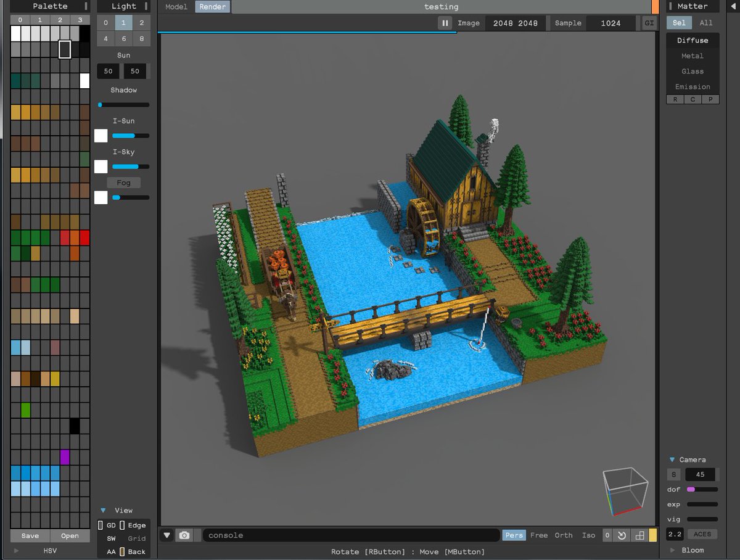Pause the render with the pause icon
The image size is (740, 560).
coord(445,23)
